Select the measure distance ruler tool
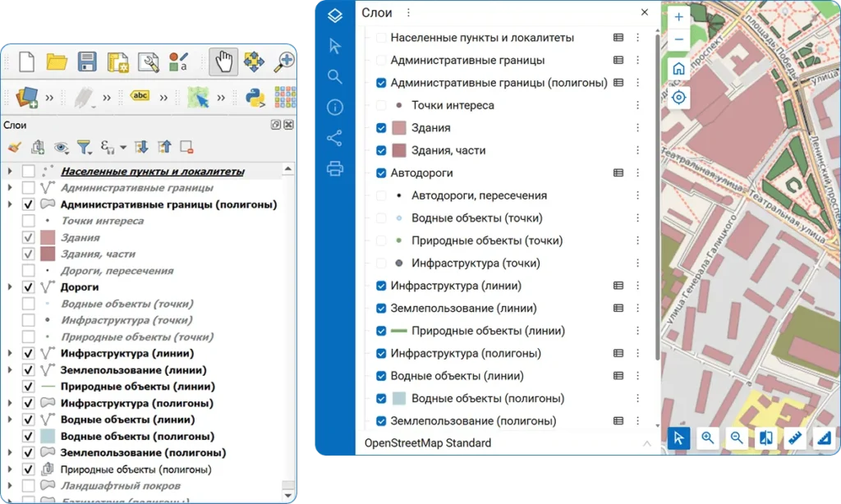 click(x=794, y=438)
